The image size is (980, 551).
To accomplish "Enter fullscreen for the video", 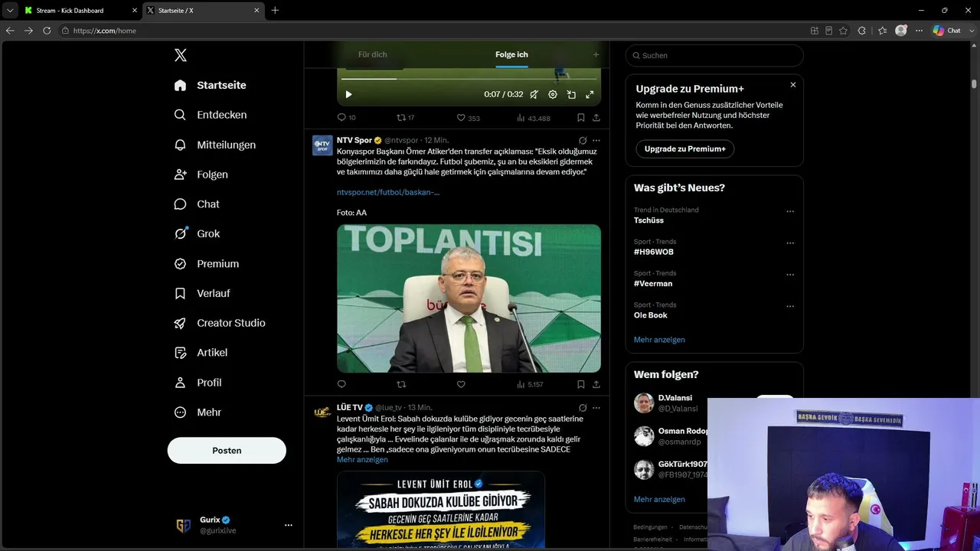I will 590,94.
